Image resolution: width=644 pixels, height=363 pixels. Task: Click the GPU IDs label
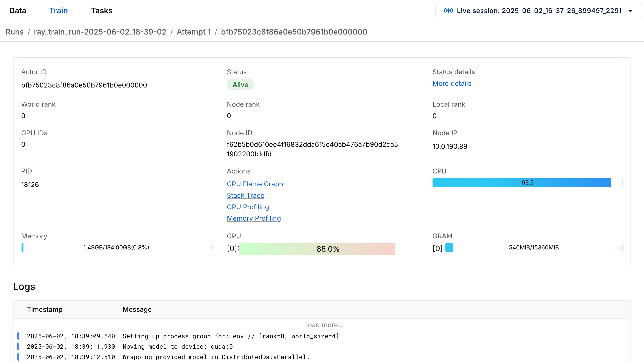tap(34, 133)
